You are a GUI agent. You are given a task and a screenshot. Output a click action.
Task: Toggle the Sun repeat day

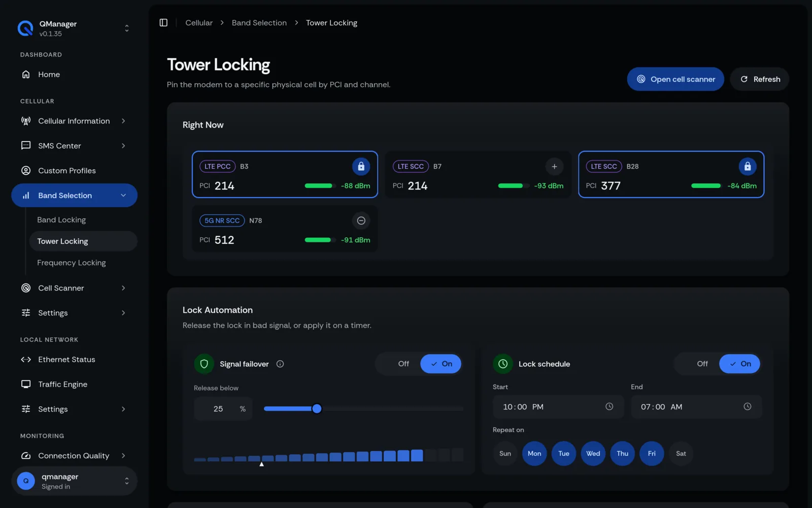coord(505,454)
